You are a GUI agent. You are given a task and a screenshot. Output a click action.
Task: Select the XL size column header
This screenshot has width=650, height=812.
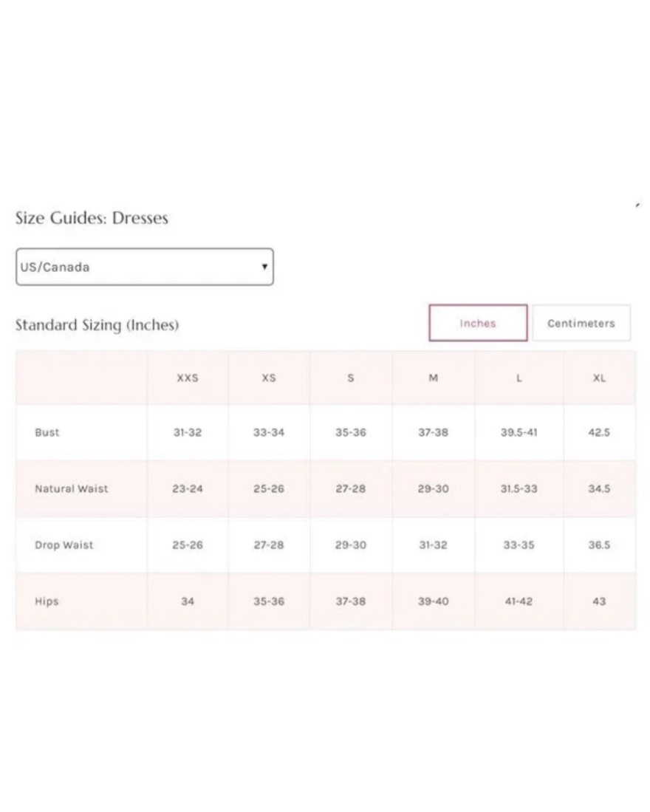pos(599,378)
